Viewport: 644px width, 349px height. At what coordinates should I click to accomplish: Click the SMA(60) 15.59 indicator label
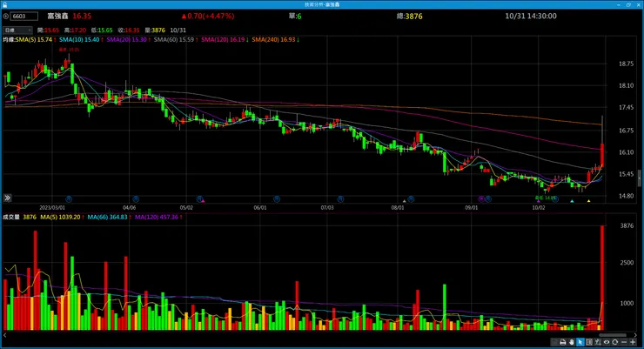coord(176,40)
